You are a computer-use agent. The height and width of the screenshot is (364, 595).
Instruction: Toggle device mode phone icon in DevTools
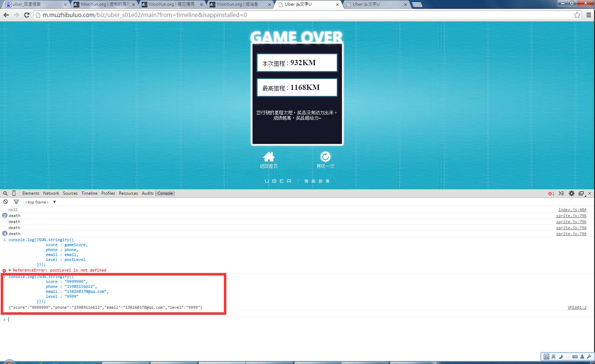14,193
